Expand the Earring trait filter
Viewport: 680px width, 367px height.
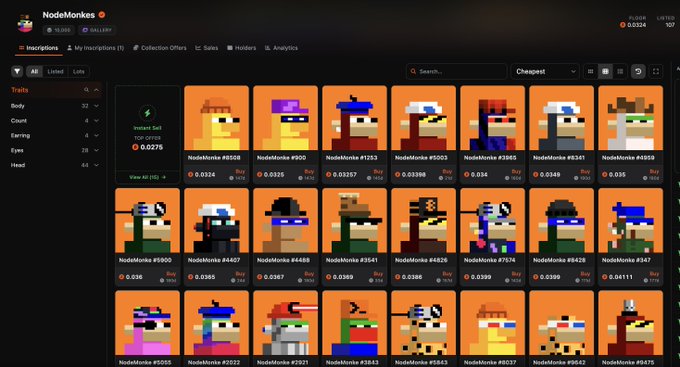55,135
